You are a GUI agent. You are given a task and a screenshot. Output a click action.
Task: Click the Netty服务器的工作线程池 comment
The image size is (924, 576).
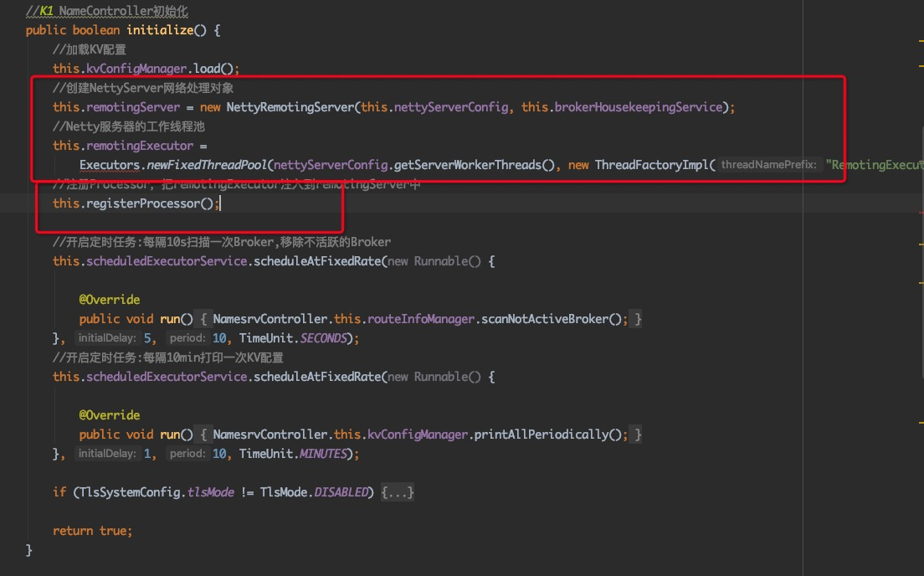click(x=128, y=126)
